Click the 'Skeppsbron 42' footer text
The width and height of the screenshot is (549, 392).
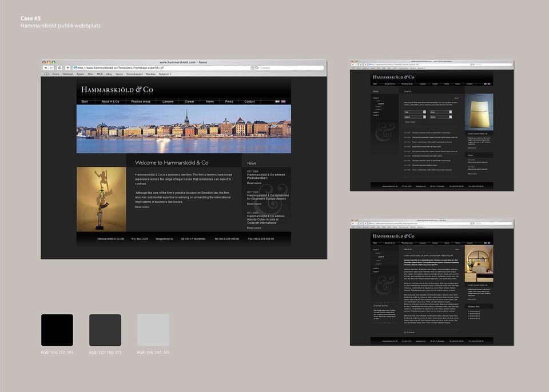click(165, 239)
